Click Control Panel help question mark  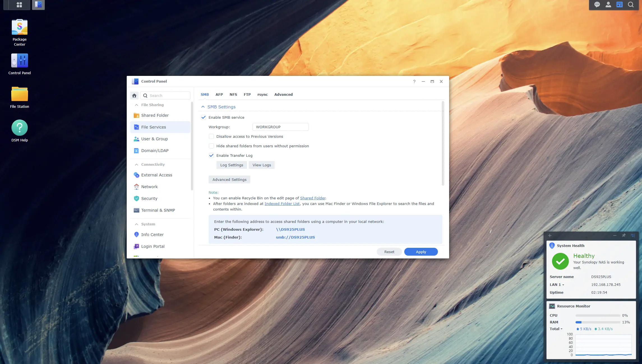414,81
